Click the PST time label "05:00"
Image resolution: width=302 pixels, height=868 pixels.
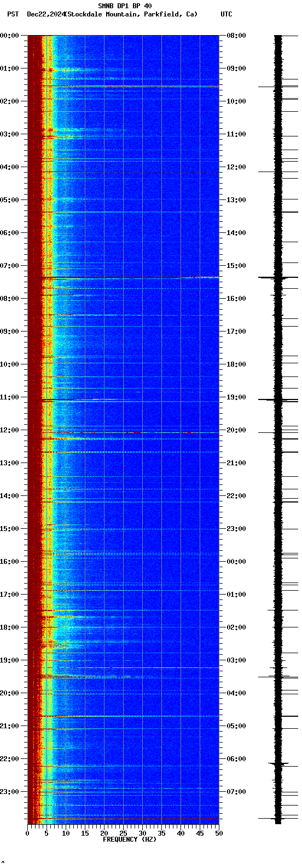9,200
